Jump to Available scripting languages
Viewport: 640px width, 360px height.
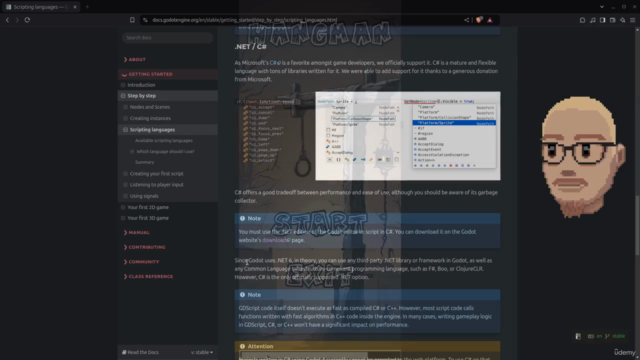pos(164,140)
